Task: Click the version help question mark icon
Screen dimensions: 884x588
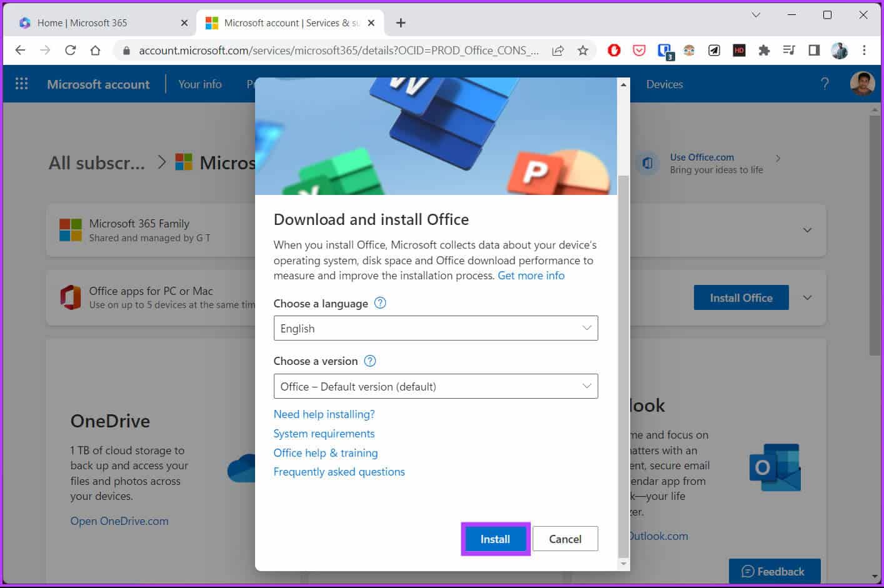Action: [x=370, y=361]
